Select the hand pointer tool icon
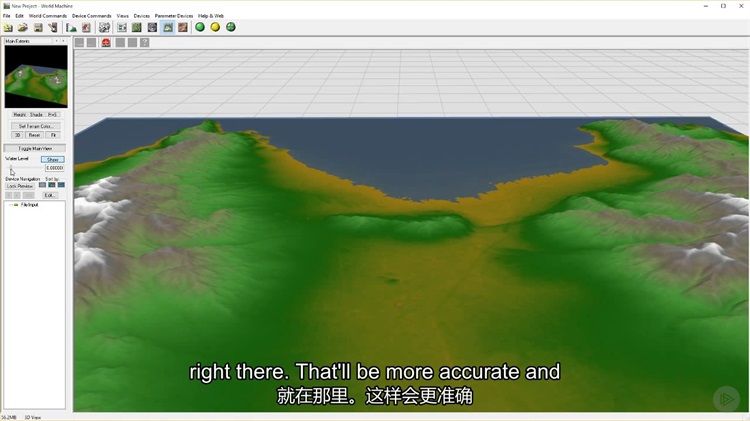Image resolution: width=750 pixels, height=421 pixels. (x=53, y=27)
